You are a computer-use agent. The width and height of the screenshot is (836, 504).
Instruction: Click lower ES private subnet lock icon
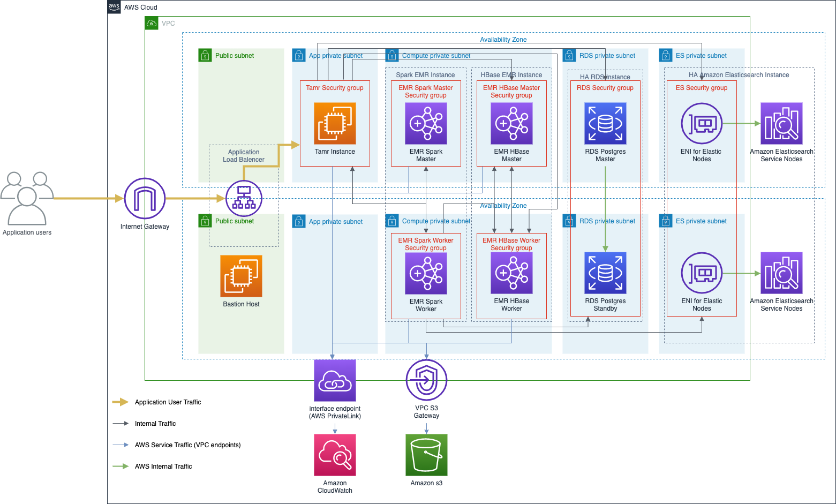click(x=666, y=221)
